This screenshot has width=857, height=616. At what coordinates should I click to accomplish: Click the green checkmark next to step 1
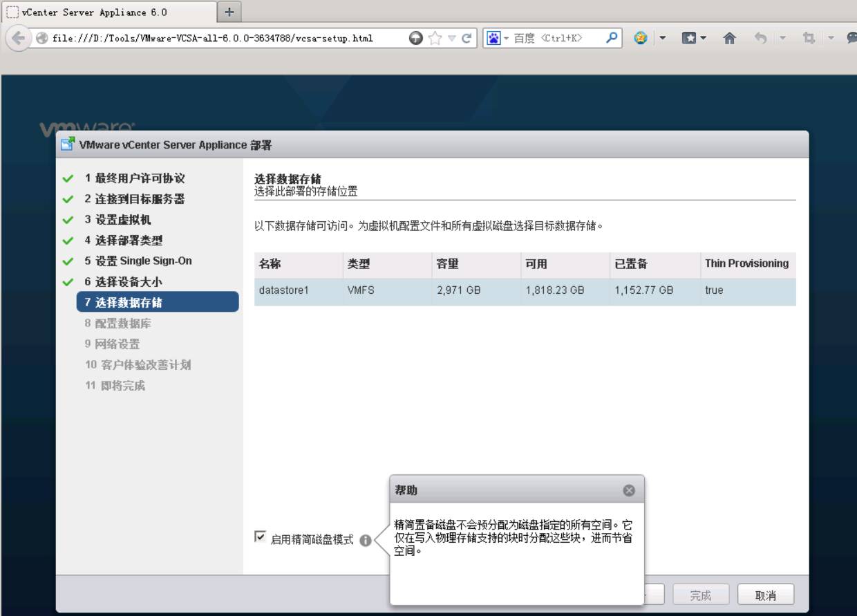click(68, 178)
